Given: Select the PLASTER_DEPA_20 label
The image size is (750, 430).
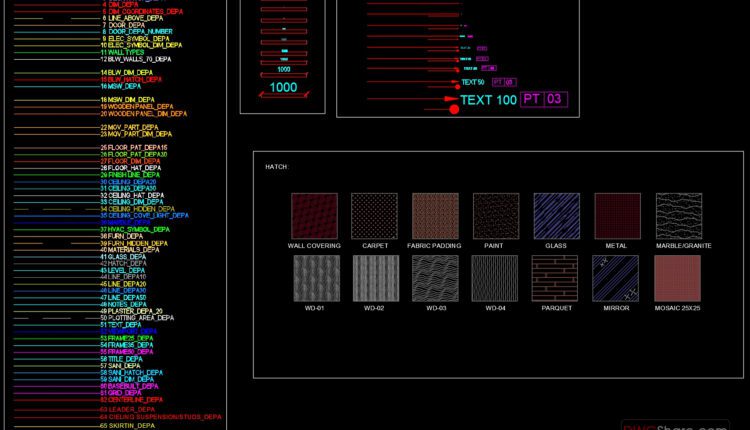Looking at the screenshot, I should click(x=135, y=311).
